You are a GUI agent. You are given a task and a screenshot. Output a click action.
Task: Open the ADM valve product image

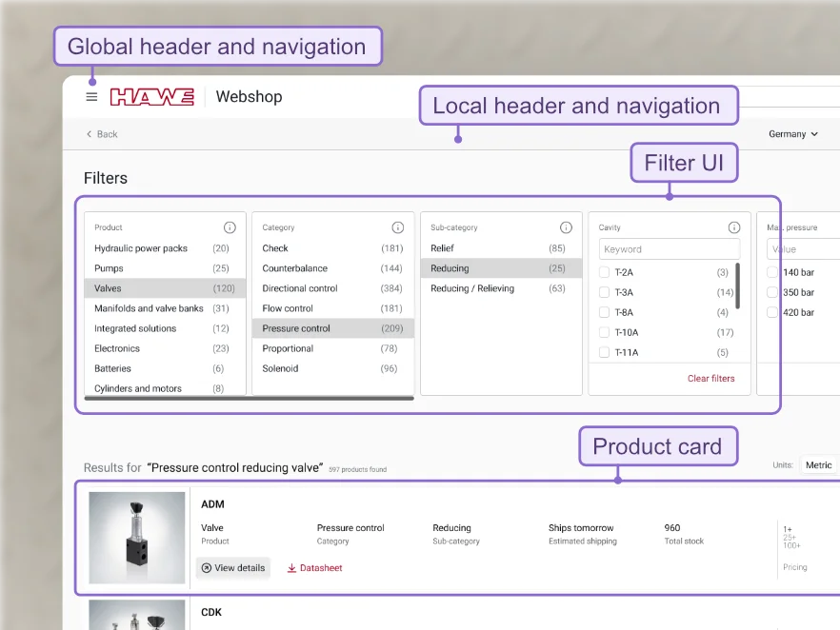click(137, 538)
